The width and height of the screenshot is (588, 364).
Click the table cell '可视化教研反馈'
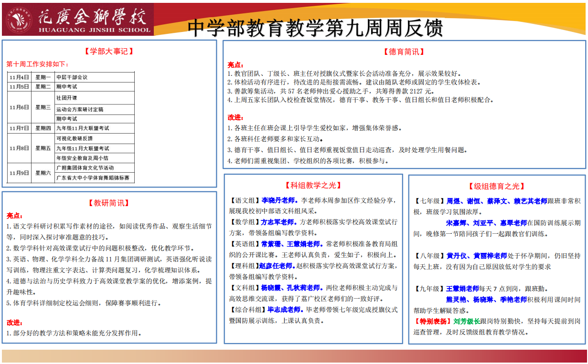click(x=94, y=138)
